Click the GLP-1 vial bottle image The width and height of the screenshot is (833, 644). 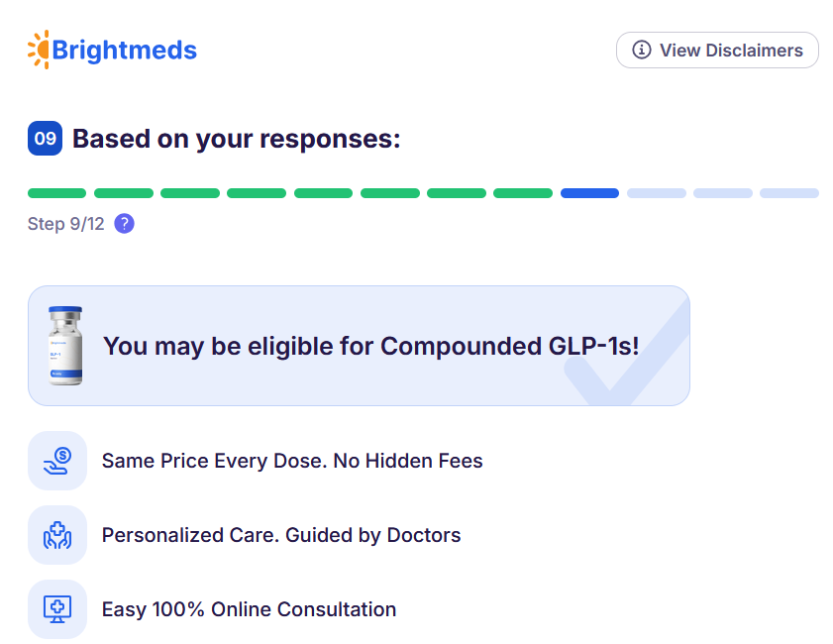click(65, 346)
